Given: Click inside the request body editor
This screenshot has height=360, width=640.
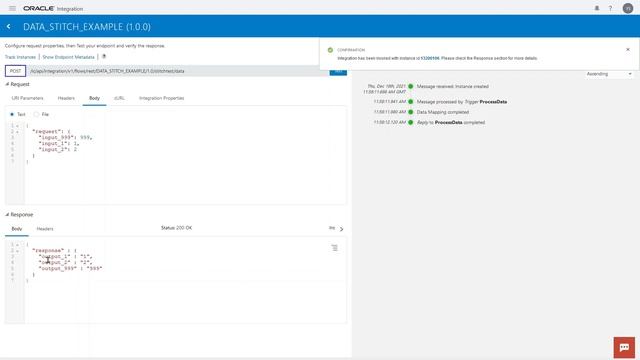Looking at the screenshot, I should click(x=185, y=163).
